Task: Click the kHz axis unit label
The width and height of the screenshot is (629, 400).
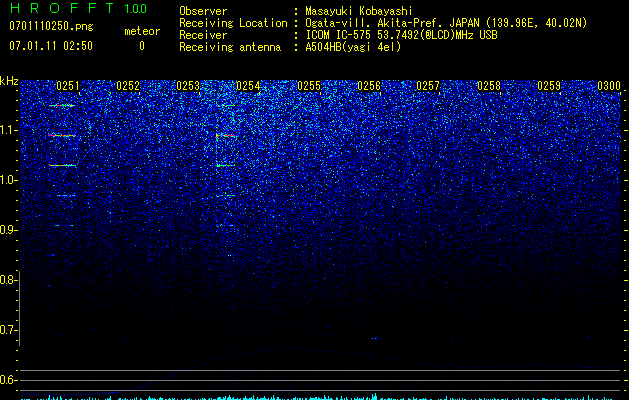Action: 9,81
